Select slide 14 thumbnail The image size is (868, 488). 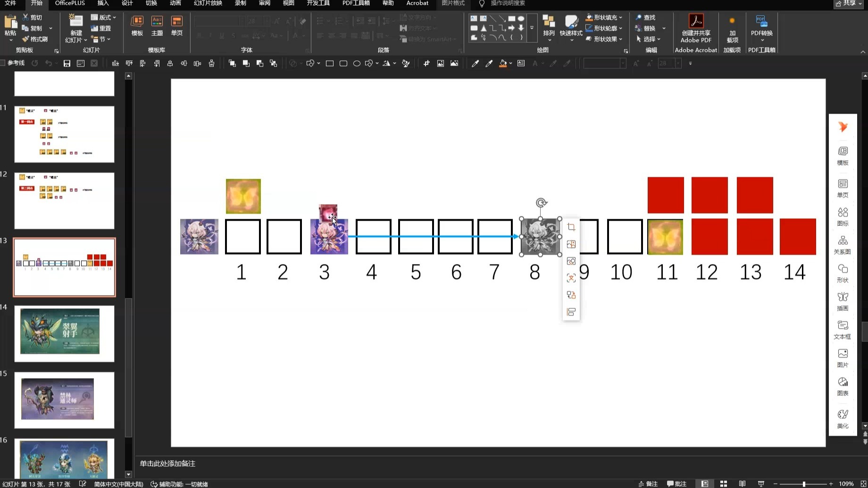tap(64, 333)
